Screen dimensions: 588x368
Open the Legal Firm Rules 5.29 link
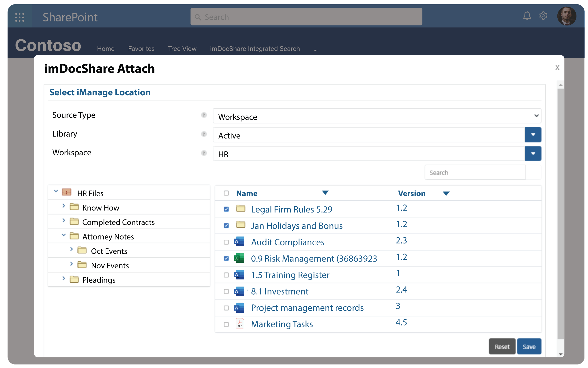[x=291, y=209]
